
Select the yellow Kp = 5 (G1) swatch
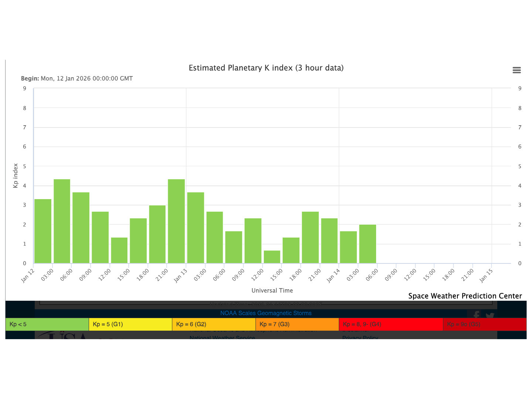[x=130, y=324]
